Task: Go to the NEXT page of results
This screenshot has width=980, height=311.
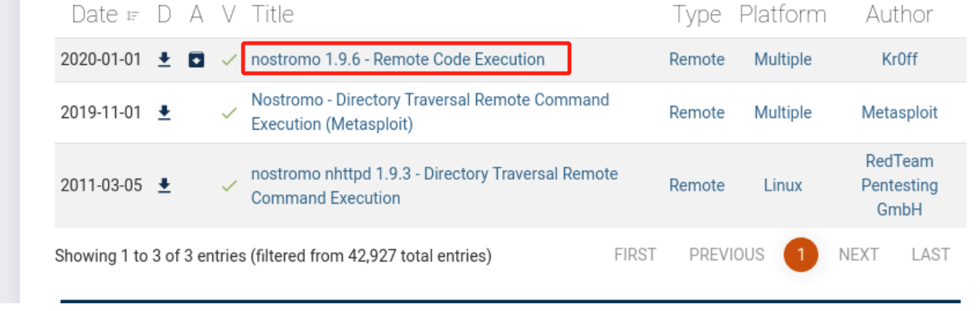Action: pyautogui.click(x=858, y=255)
